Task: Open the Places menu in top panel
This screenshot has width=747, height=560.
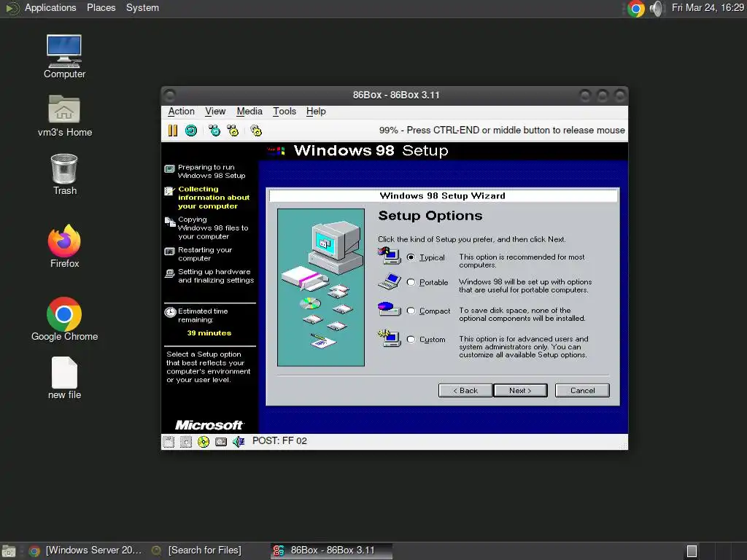Action: (101, 8)
